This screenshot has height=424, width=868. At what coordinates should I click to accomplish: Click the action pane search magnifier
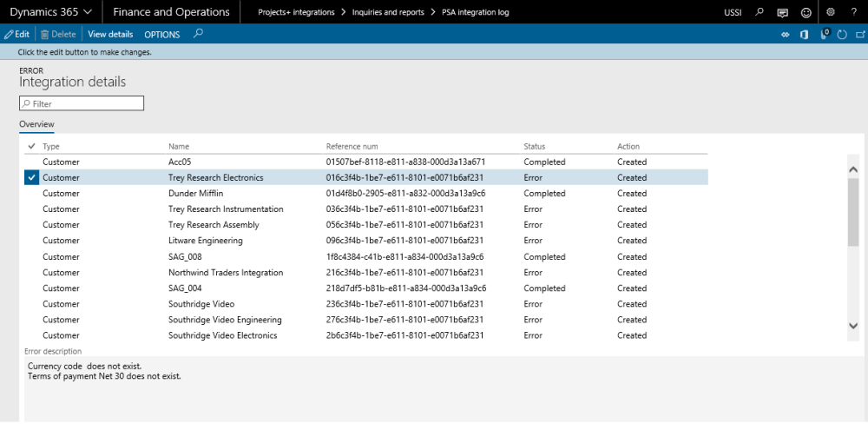(x=198, y=34)
